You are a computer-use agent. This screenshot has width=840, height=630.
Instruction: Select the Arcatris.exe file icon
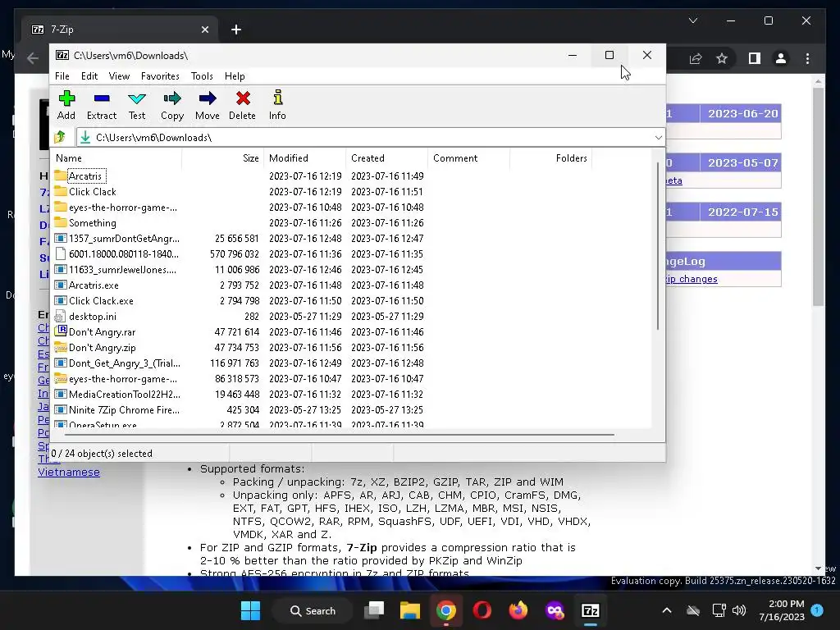61,285
